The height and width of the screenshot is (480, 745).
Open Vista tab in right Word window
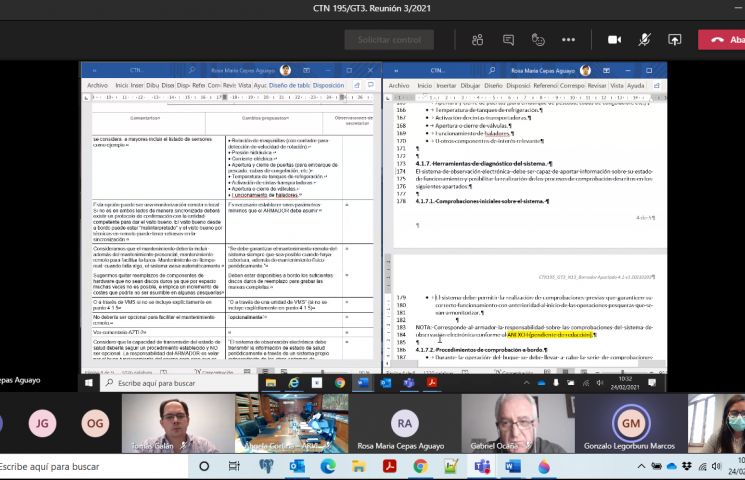(x=617, y=86)
